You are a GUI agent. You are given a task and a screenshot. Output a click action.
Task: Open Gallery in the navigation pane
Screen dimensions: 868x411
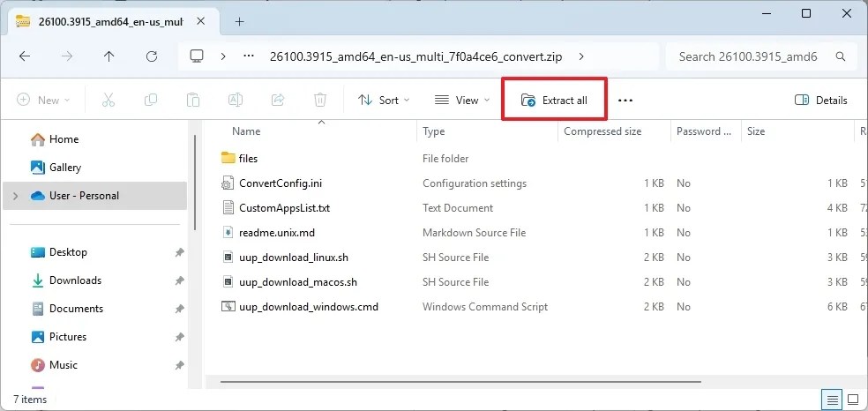94,167
